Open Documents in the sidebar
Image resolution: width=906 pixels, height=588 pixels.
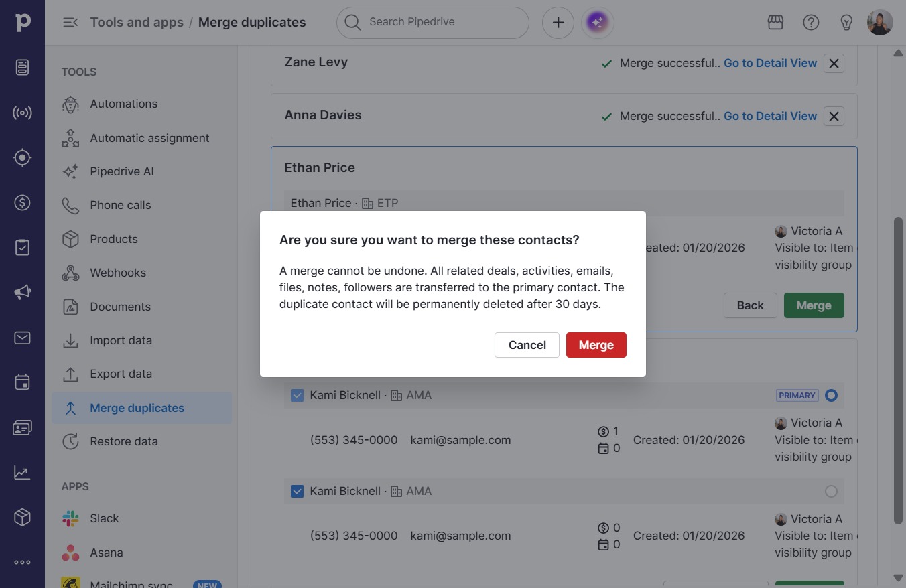(141, 307)
